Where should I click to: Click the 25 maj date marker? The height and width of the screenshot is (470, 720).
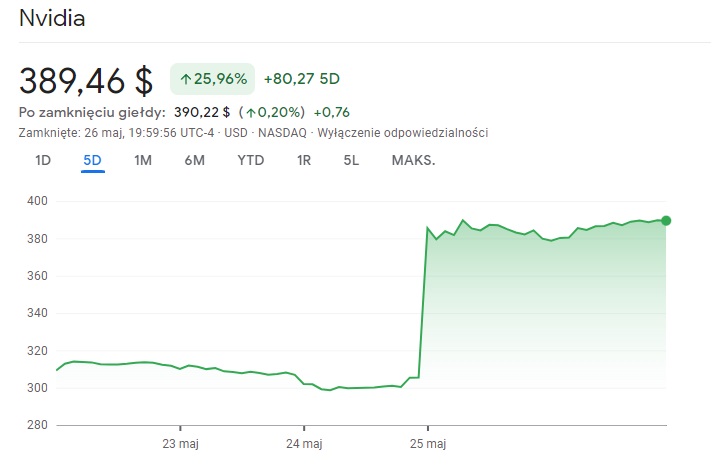427,443
